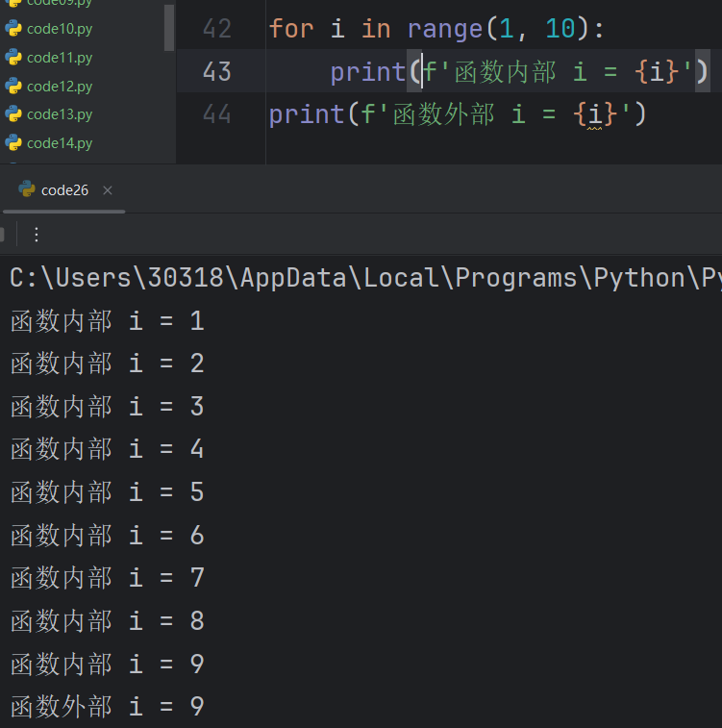The image size is (722, 728).
Task: Open the run toolbar more options menu
Action: (37, 235)
